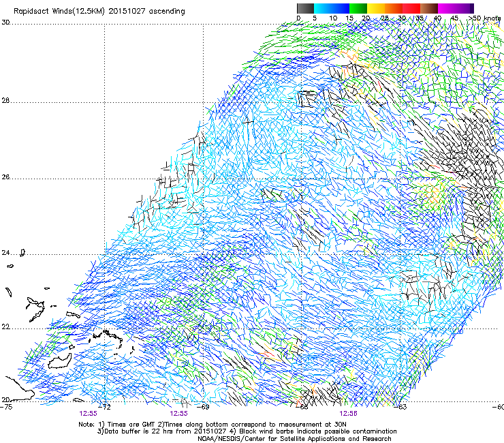Image resolution: width=504 pixels, height=443 pixels.
Task: Pick the red 30-35 knot legend swatch
Action: pyautogui.click(x=411, y=8)
